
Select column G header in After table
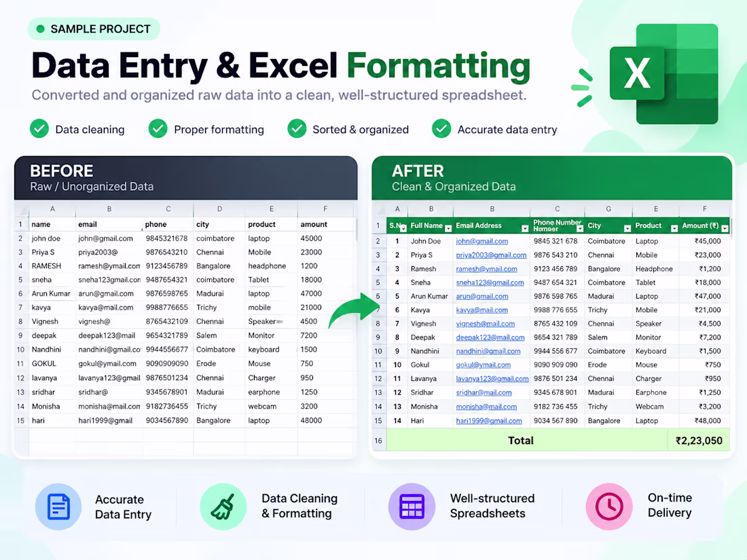[608, 208]
